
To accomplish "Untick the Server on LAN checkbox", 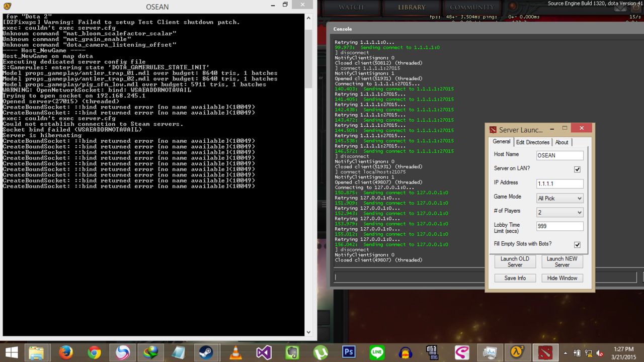I will pyautogui.click(x=577, y=169).
